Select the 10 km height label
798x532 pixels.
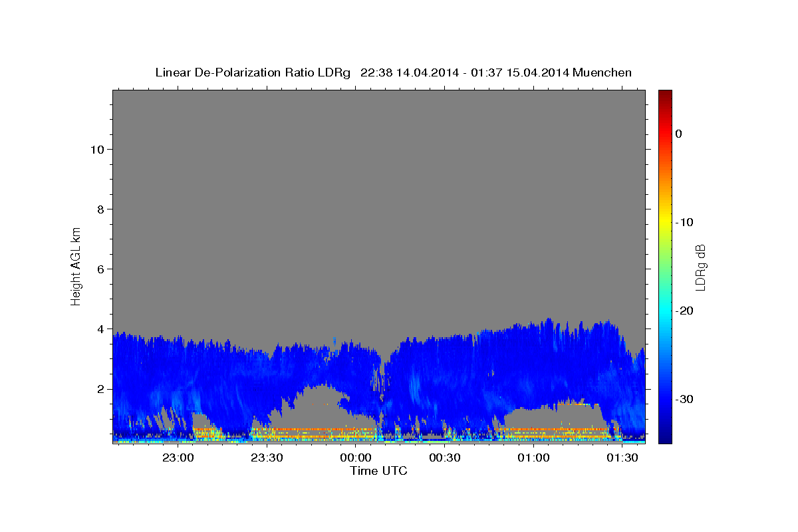(x=96, y=149)
